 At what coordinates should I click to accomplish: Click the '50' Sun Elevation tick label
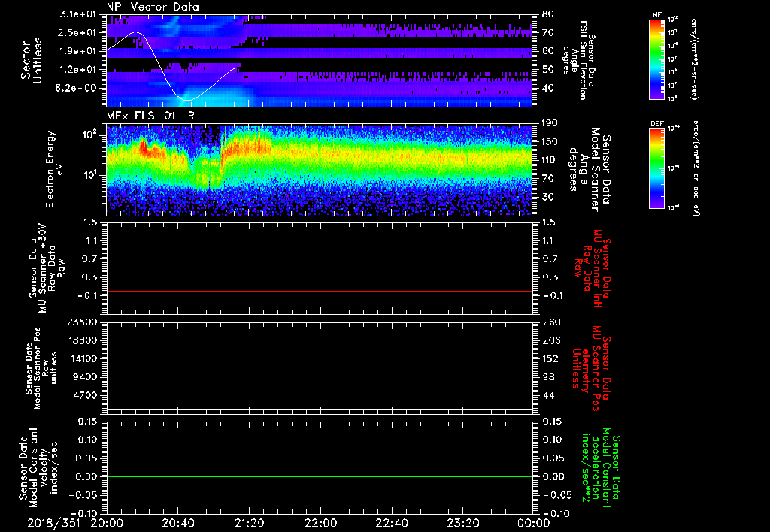[x=547, y=70]
